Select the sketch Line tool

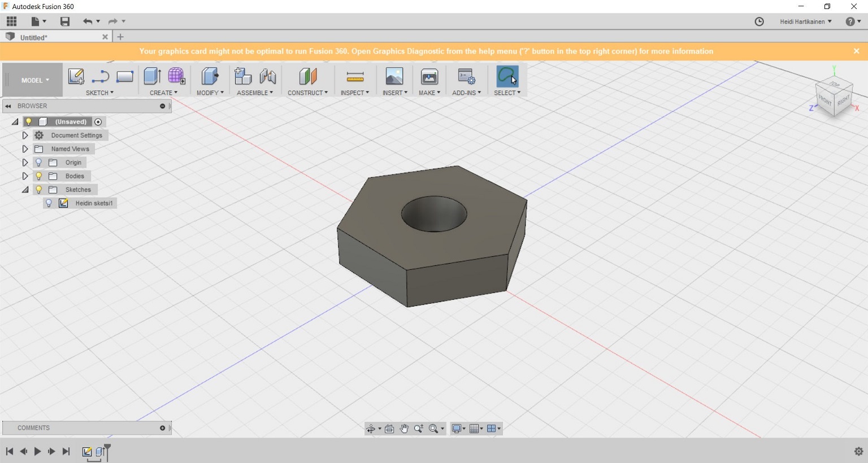point(100,76)
